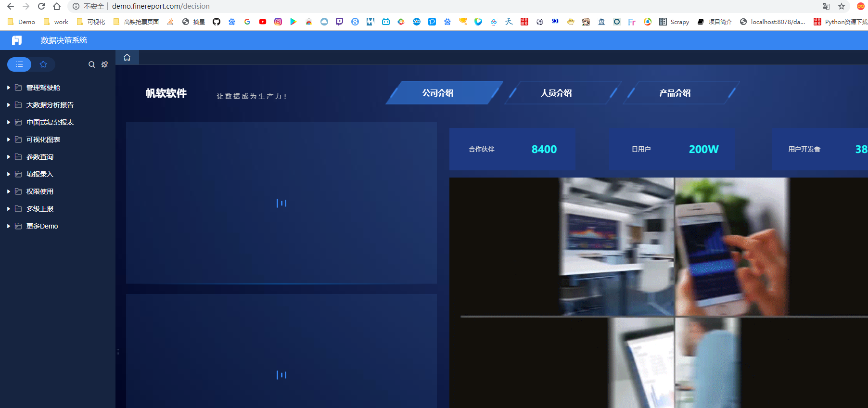
Task: Click the 帆软软件 title
Action: pos(166,93)
